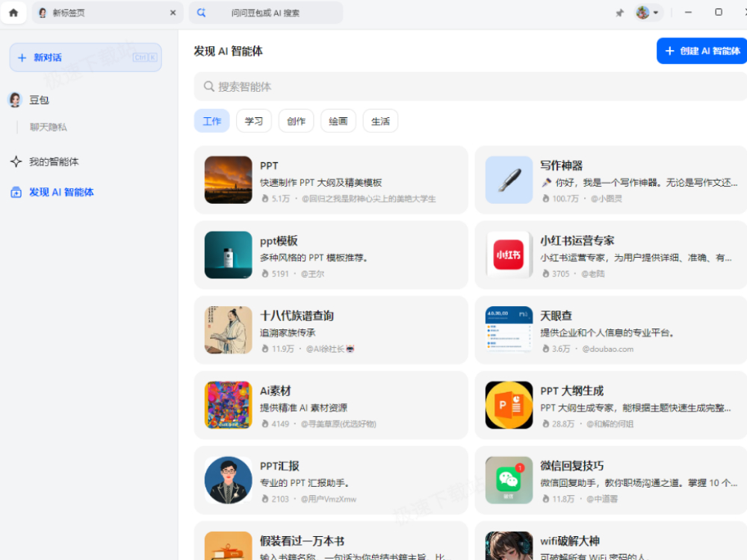Open the 小红书运营专家 red logo icon

[x=509, y=255]
